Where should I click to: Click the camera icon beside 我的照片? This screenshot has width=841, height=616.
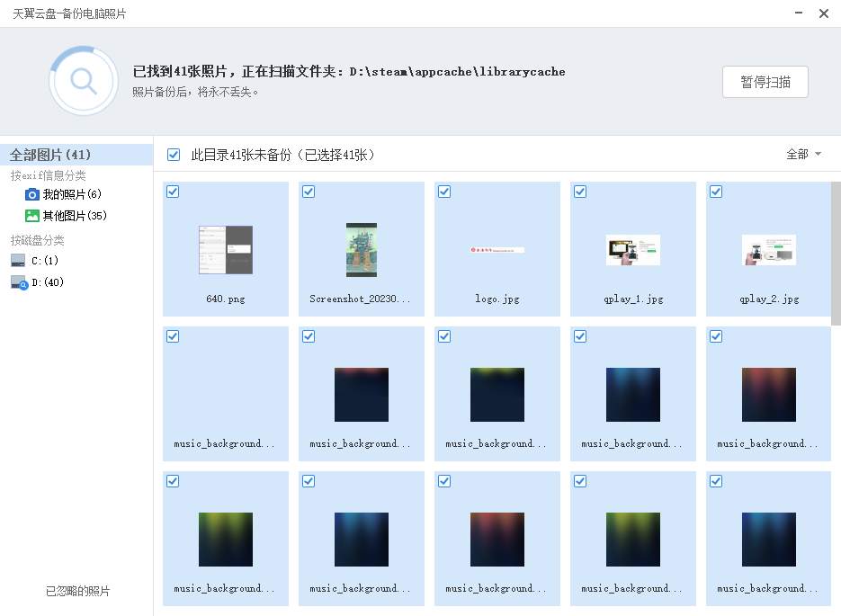(x=32, y=194)
